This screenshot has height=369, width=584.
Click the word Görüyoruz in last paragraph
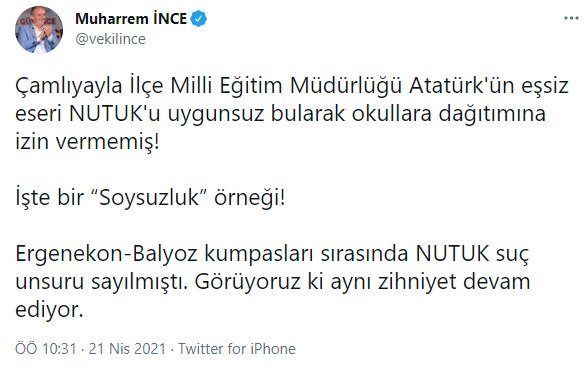[x=247, y=281]
